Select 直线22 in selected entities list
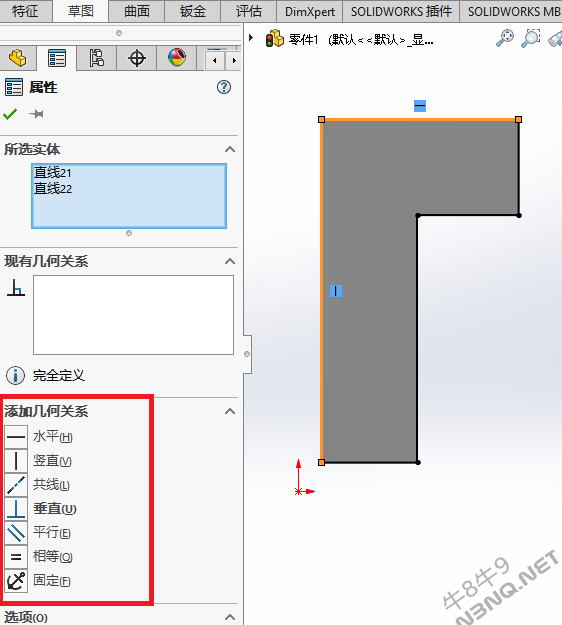This screenshot has height=625, width=562. click(x=53, y=189)
